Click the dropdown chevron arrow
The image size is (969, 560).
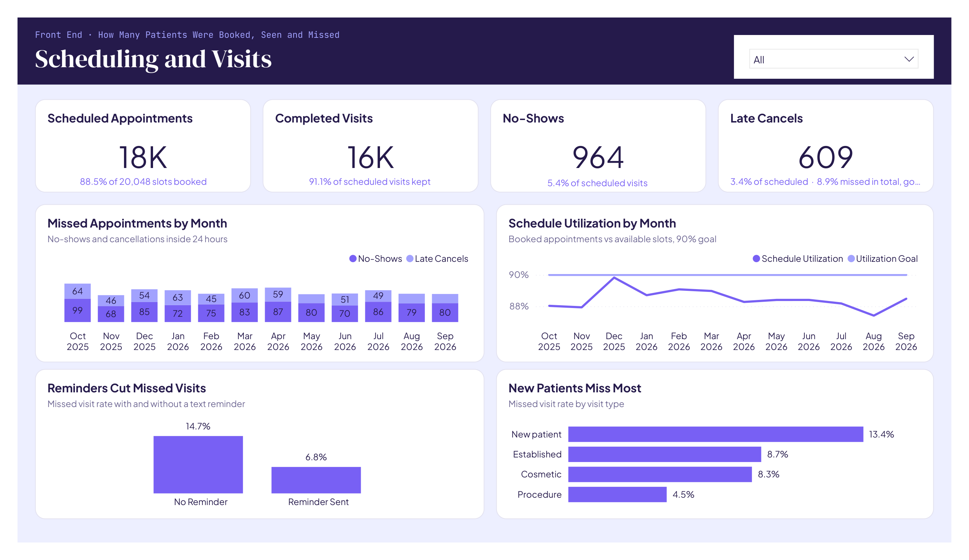[909, 59]
